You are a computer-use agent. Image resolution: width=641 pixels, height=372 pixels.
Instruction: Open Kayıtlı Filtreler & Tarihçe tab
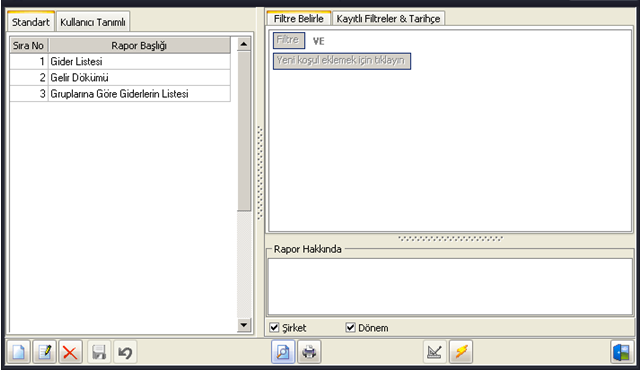click(x=388, y=19)
